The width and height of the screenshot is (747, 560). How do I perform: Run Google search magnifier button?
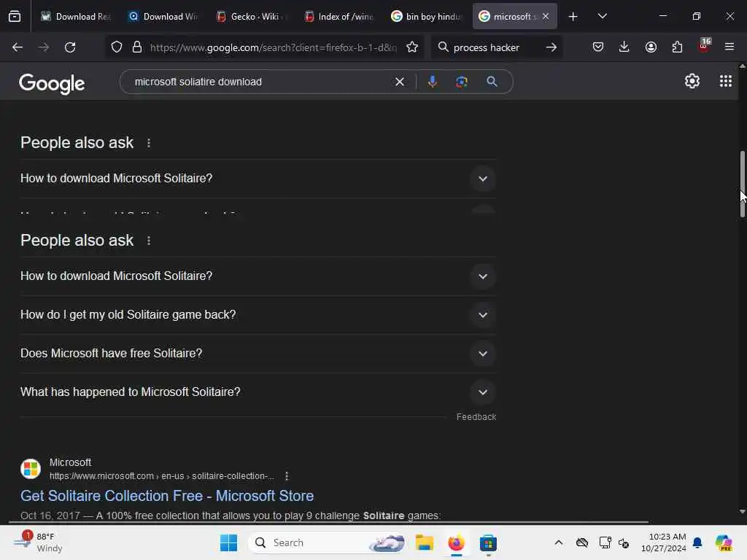[492, 82]
